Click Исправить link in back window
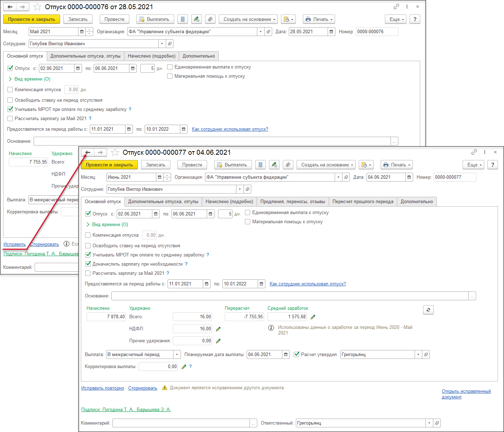The width and height of the screenshot is (504, 432). coord(14,244)
